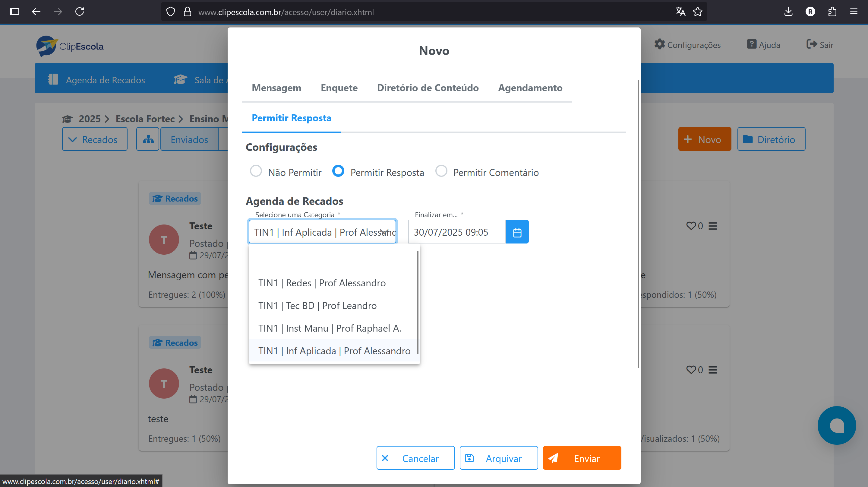Image resolution: width=868 pixels, height=487 pixels.
Task: Open the calendar date picker icon
Action: coord(517,232)
